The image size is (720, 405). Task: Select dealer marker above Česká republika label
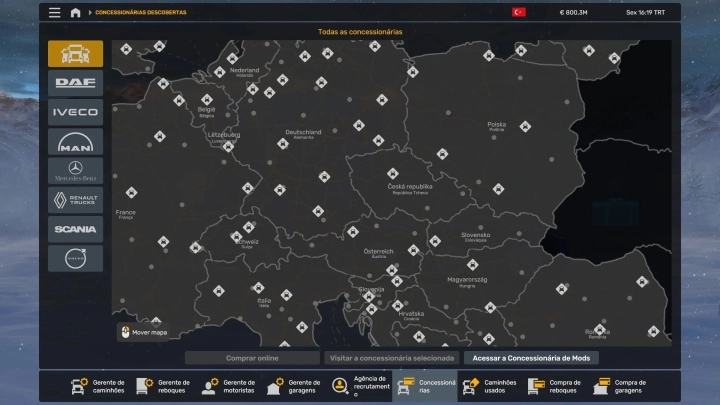point(392,173)
